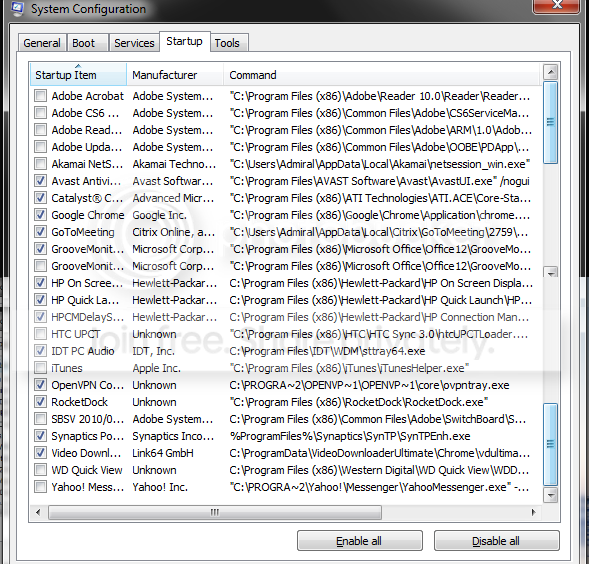The height and width of the screenshot is (564, 589).
Task: Check the iTunes startup checkbox
Action: point(40,368)
